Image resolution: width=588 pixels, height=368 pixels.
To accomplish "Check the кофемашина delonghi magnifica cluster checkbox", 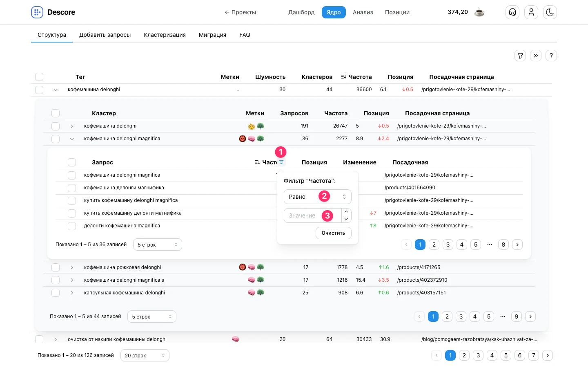I will pos(56,139).
